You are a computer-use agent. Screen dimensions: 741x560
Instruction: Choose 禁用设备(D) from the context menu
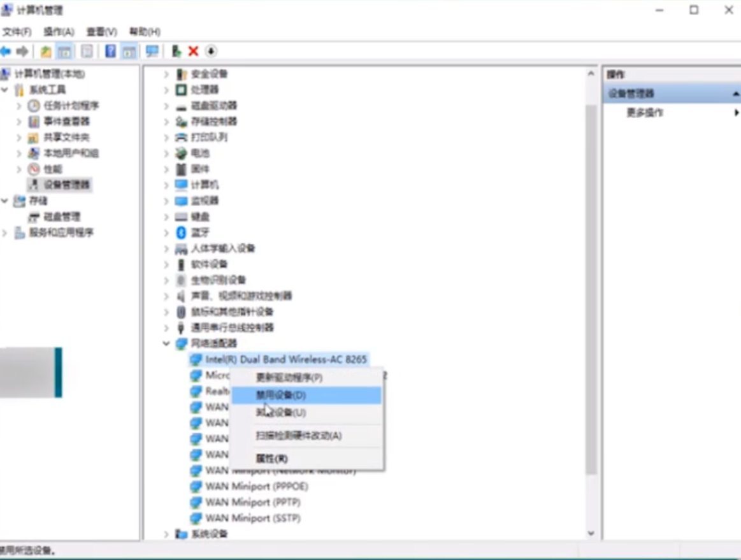point(306,395)
